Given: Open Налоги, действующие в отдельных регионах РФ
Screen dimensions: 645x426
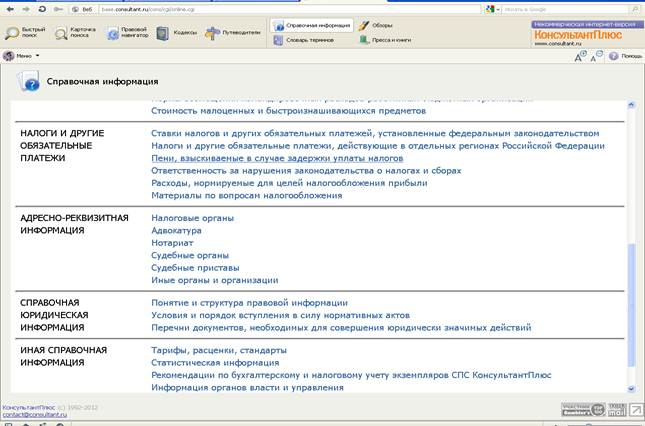Looking at the screenshot, I should coord(378,146).
